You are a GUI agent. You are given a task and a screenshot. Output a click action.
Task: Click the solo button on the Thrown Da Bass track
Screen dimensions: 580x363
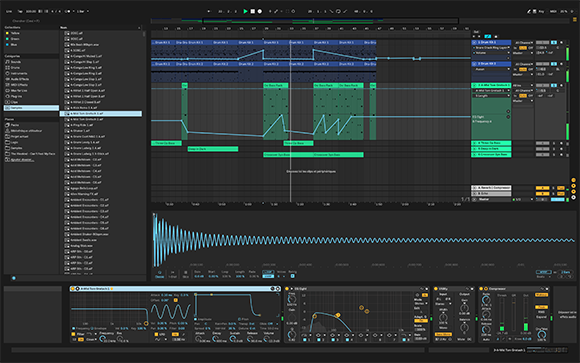click(554, 143)
